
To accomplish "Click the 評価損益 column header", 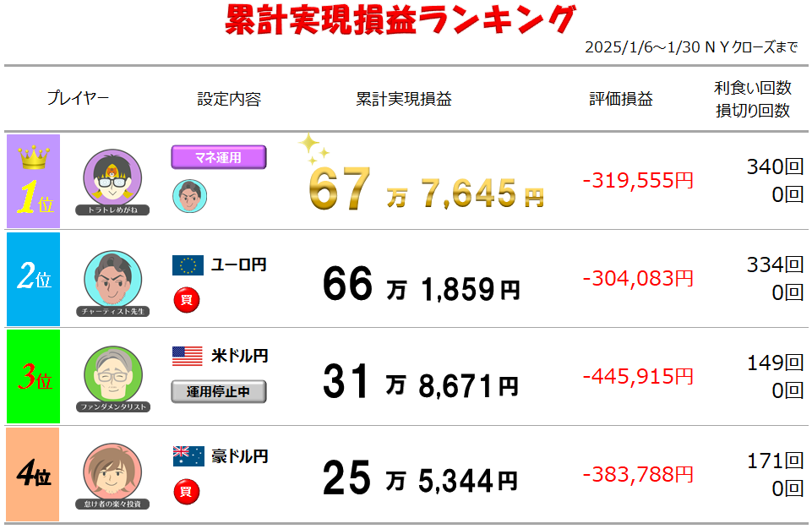I will [x=621, y=99].
